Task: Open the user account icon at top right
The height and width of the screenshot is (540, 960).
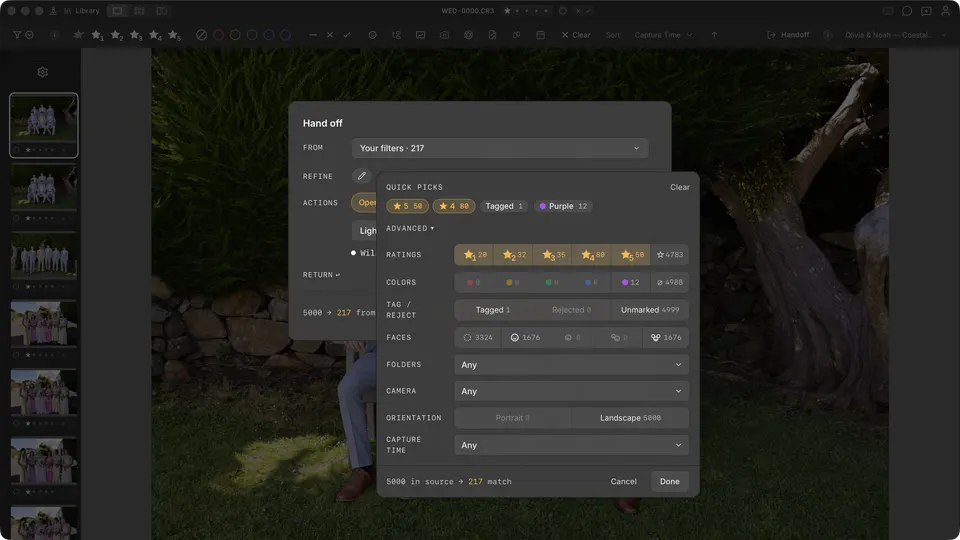Action: [945, 11]
